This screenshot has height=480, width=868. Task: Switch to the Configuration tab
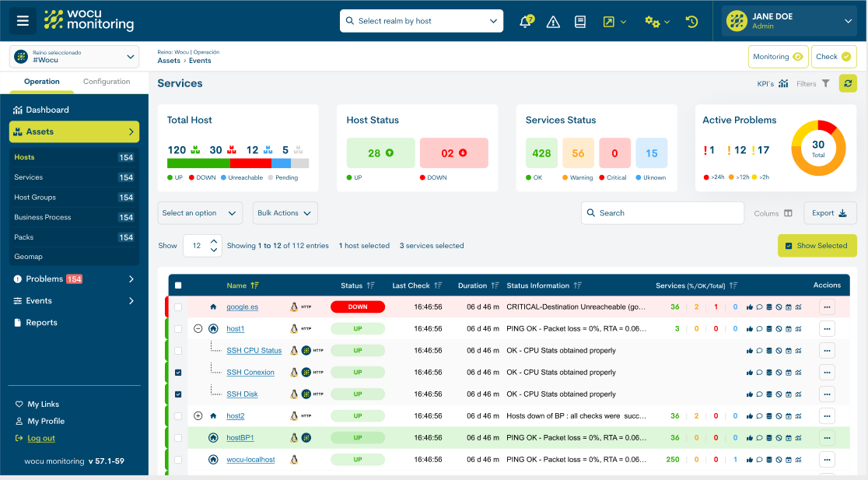107,82
